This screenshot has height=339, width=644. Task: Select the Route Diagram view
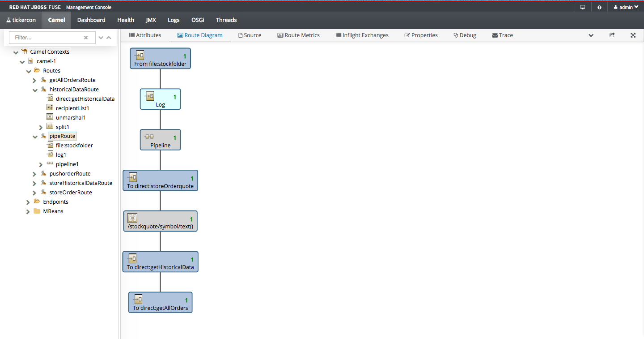200,35
